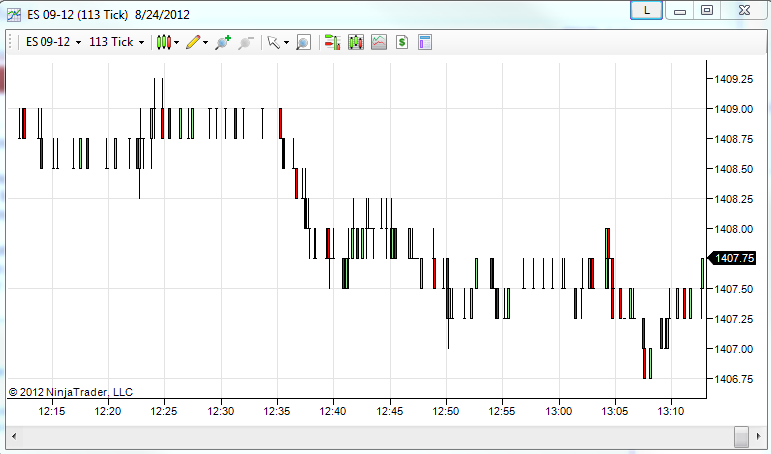Select the yellow pencil drawing tool
Screen dimensions: 771x454
[x=193, y=42]
